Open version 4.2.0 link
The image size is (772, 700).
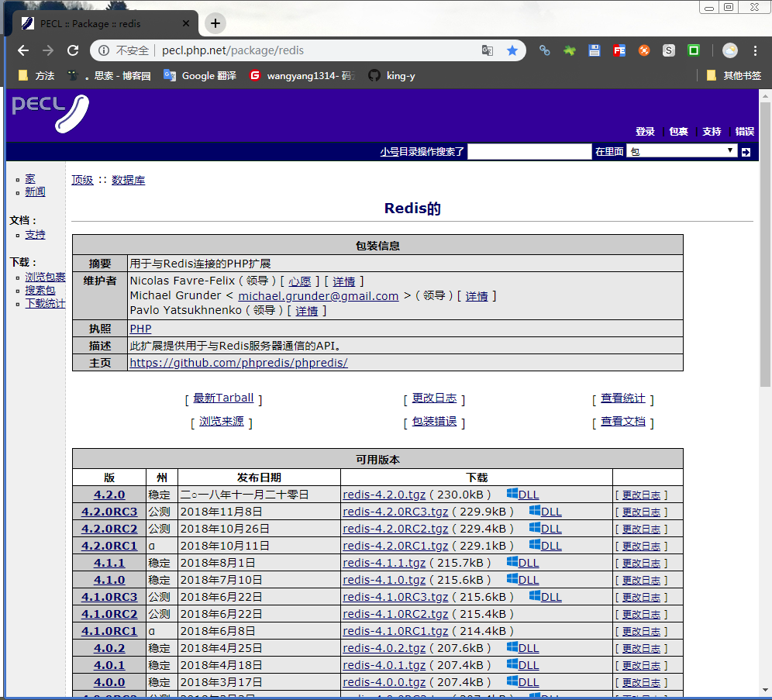[x=109, y=495]
